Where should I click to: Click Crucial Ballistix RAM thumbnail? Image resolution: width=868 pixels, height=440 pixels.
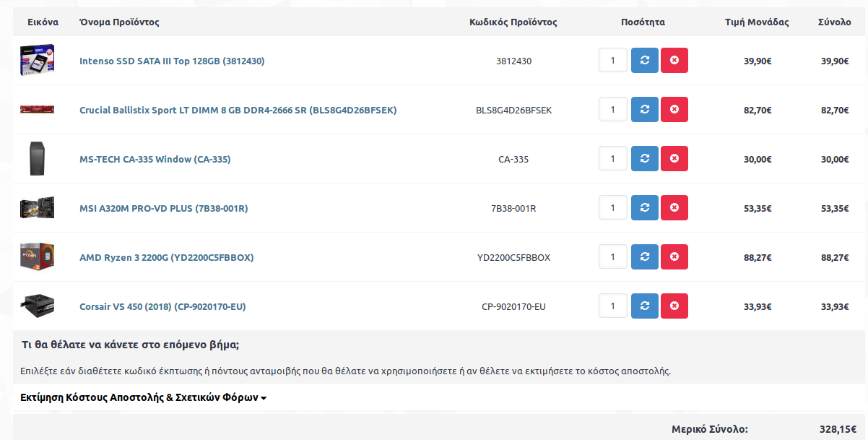(38, 110)
